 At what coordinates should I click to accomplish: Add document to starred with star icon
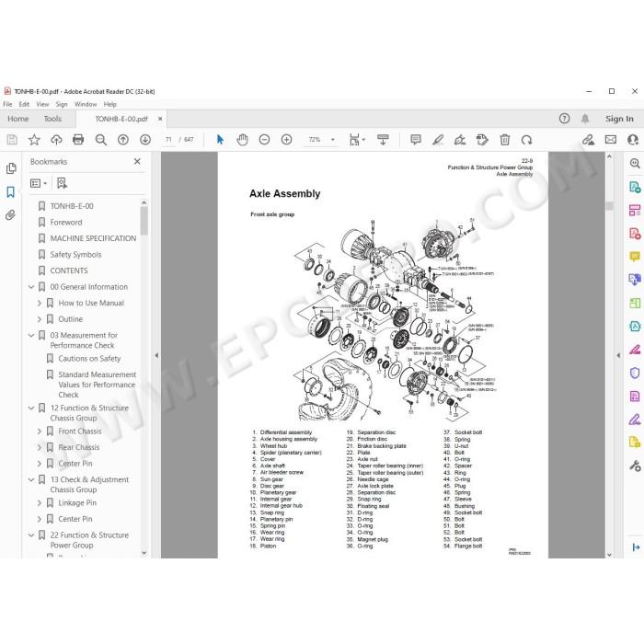34,140
